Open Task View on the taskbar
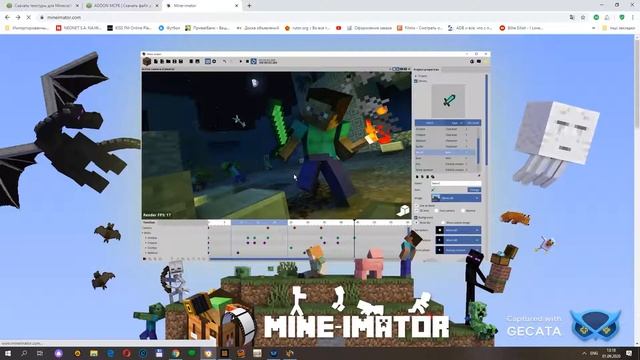Screen dimensions: 640x360 point(40,353)
